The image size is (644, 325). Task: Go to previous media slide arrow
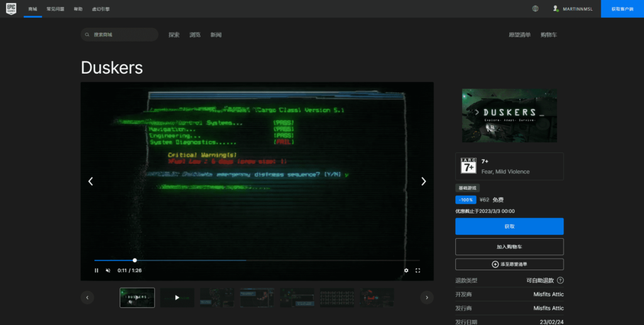point(91,181)
